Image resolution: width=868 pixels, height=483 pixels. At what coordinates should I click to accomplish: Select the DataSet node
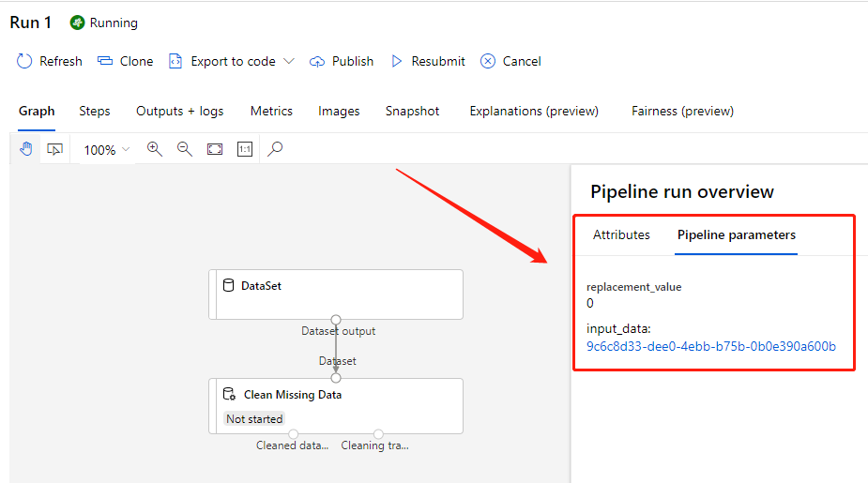[x=336, y=294]
